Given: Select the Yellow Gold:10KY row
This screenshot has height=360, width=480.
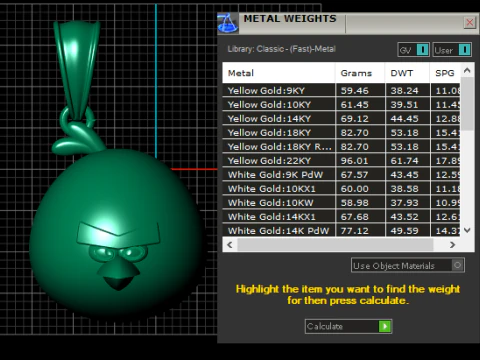Looking at the screenshot, I should coord(341,105).
